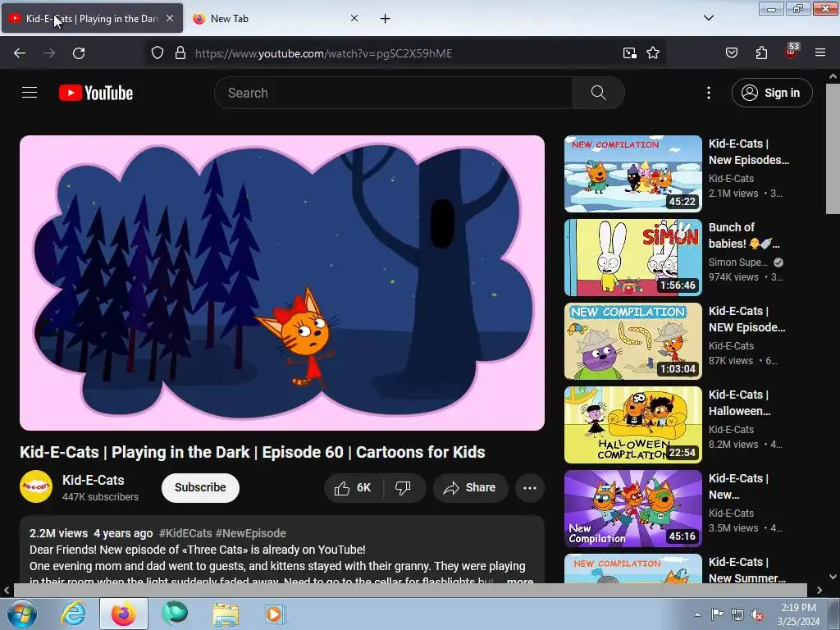Click the search magnifier button

tap(598, 93)
